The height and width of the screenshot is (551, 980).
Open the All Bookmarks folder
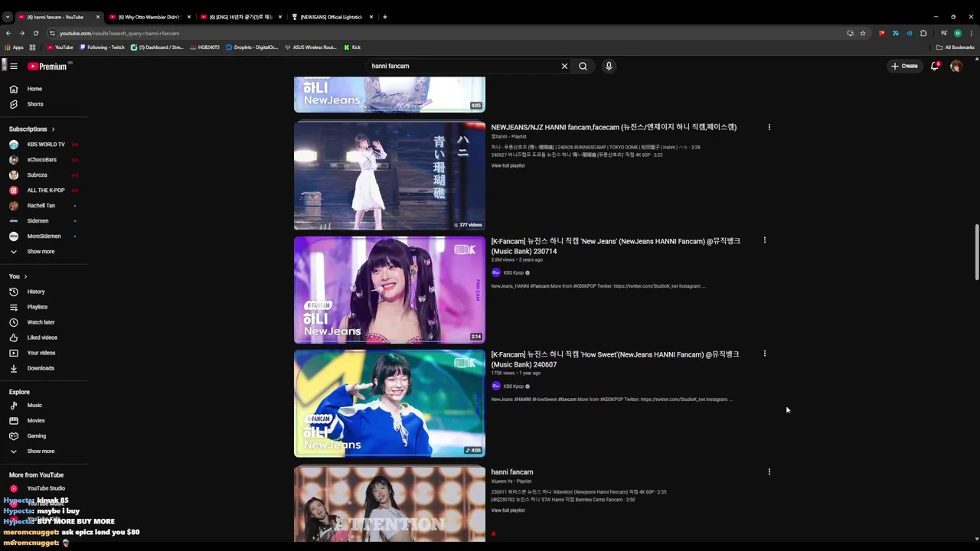(x=955, y=47)
